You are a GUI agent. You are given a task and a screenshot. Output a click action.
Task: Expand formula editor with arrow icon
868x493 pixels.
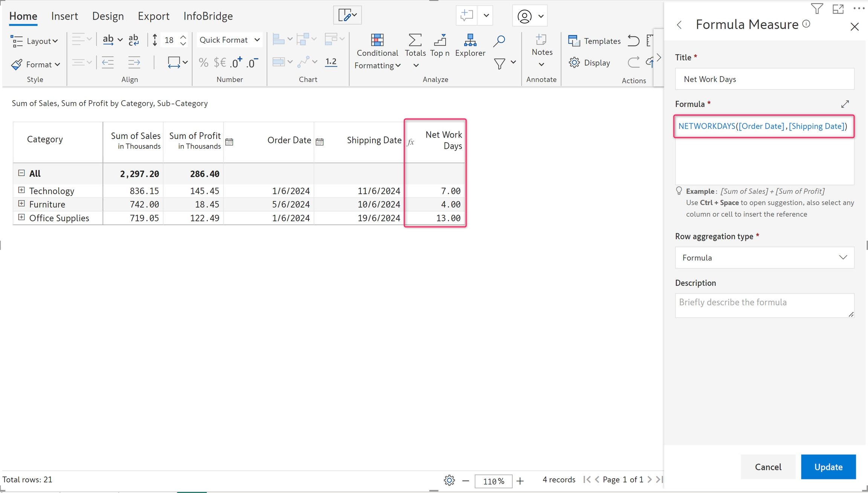pos(845,104)
